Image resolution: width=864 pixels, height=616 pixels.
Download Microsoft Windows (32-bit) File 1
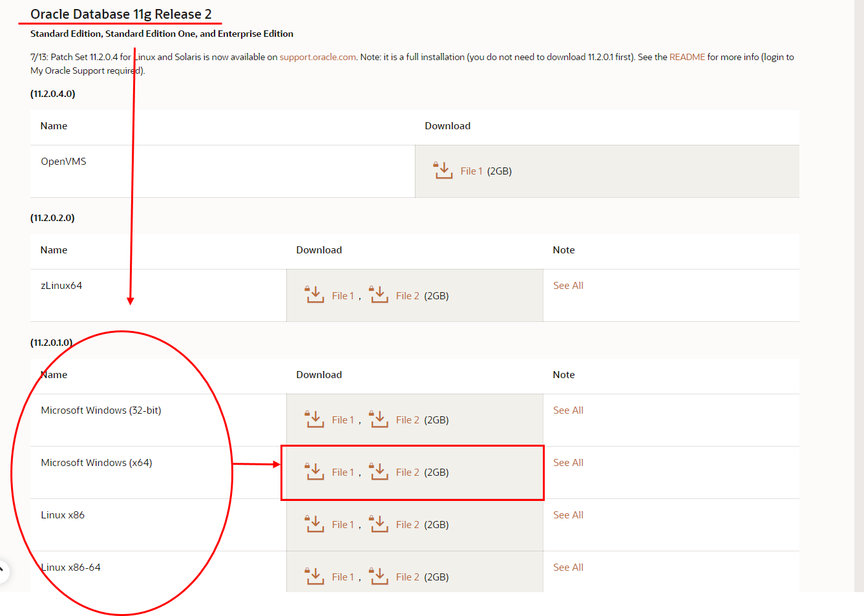(x=342, y=420)
